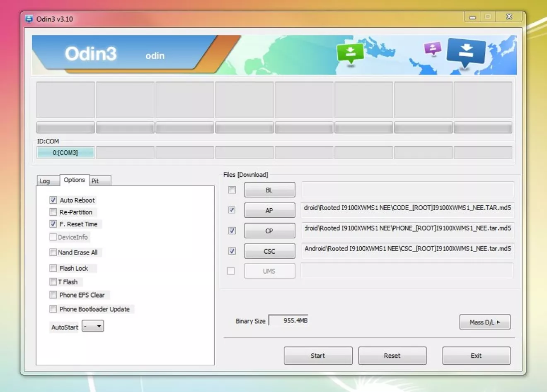The height and width of the screenshot is (392, 547).
Task: Click the Exit button
Action: (x=477, y=356)
